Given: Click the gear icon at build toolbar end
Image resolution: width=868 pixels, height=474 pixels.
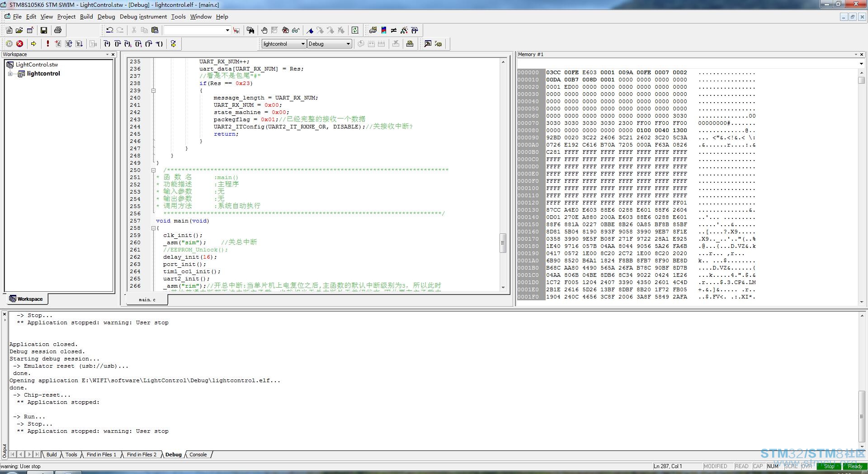Looking at the screenshot, I should point(438,44).
